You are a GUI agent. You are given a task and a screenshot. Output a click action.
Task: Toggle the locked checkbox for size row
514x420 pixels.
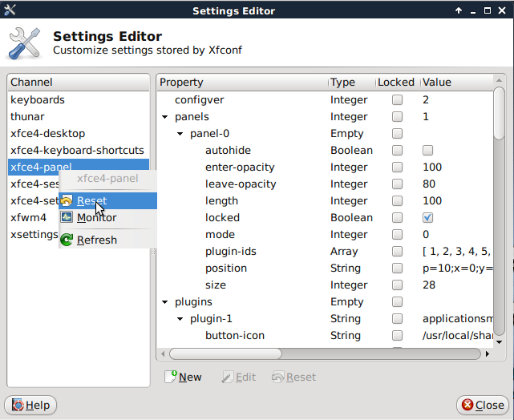pyautogui.click(x=397, y=285)
